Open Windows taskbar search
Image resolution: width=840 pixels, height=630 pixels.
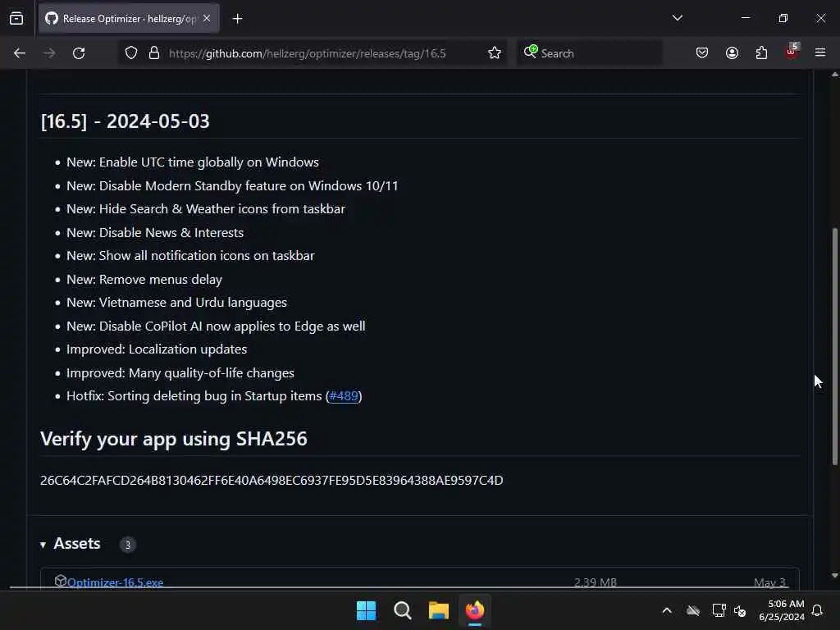pos(402,610)
